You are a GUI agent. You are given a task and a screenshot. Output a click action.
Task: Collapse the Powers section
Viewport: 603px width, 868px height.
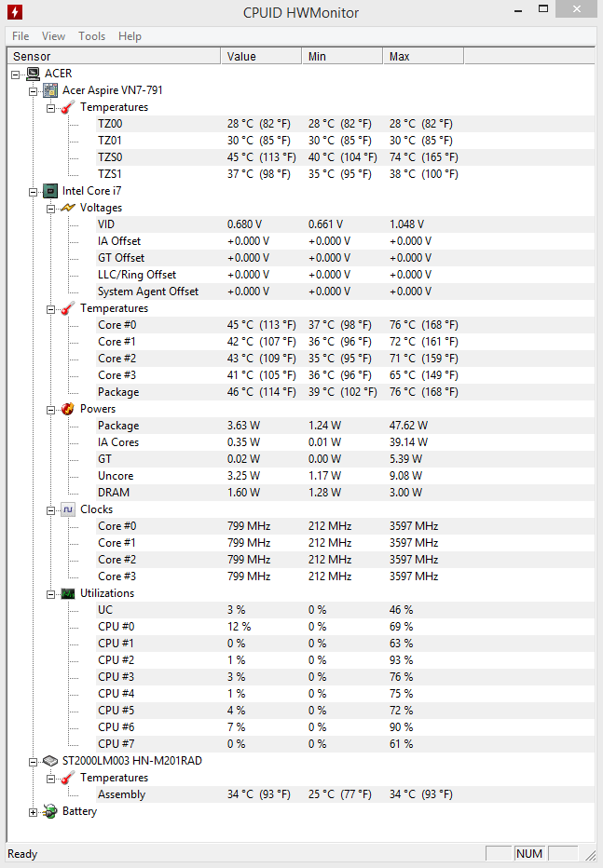[x=50, y=410]
